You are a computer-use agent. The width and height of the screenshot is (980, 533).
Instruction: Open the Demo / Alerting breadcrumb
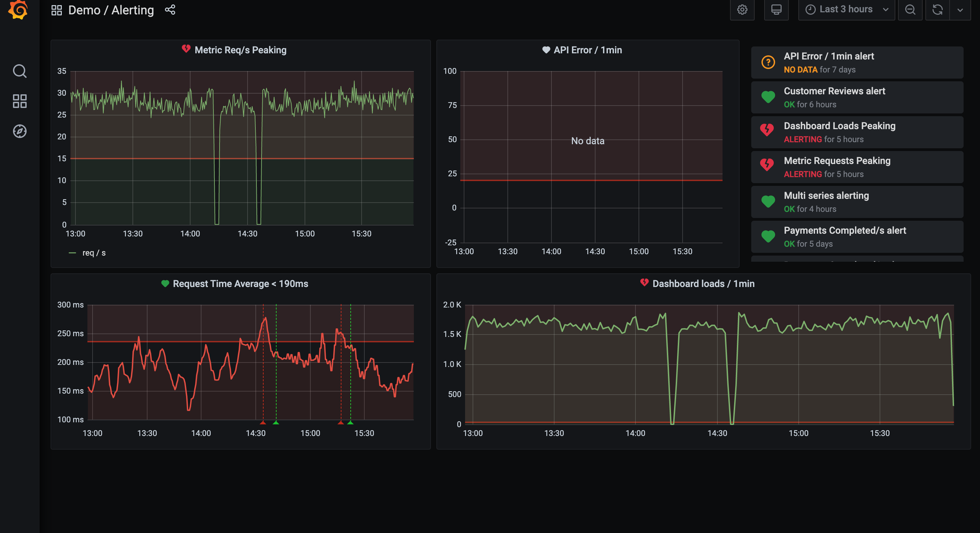point(111,10)
